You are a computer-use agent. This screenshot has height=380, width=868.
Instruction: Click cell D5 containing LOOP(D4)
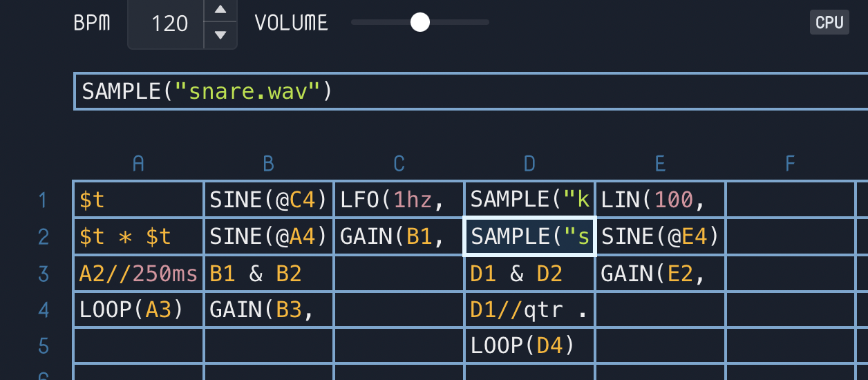pyautogui.click(x=529, y=345)
